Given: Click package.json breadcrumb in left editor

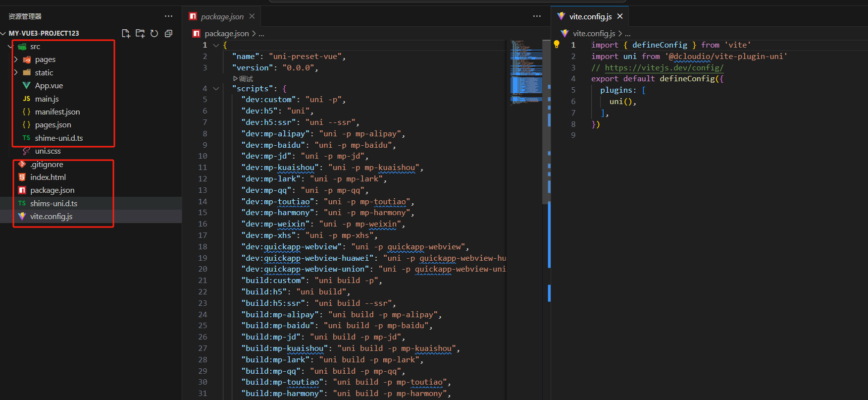Looking at the screenshot, I should point(227,33).
